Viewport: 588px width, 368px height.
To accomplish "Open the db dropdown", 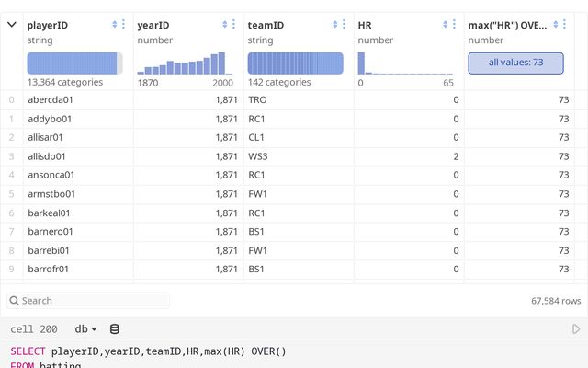I will point(86,328).
